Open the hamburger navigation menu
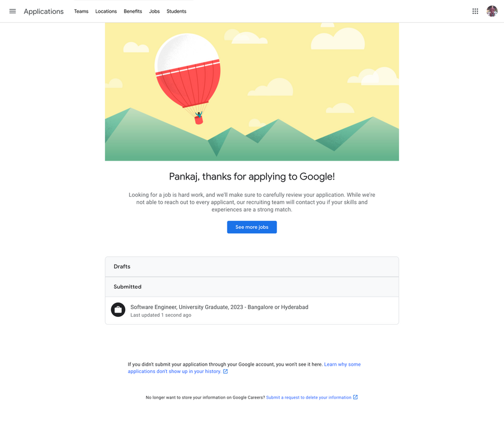Screen dimensions: 504x423 coord(13,11)
